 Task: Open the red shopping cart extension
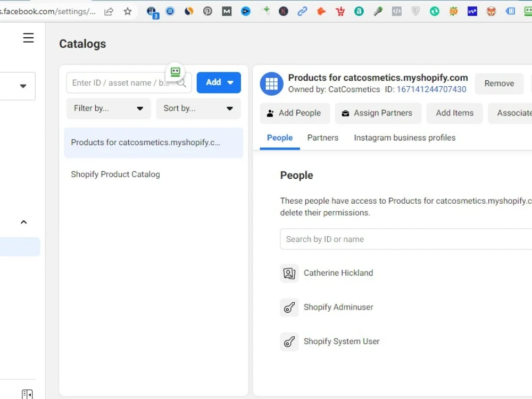[x=340, y=12]
